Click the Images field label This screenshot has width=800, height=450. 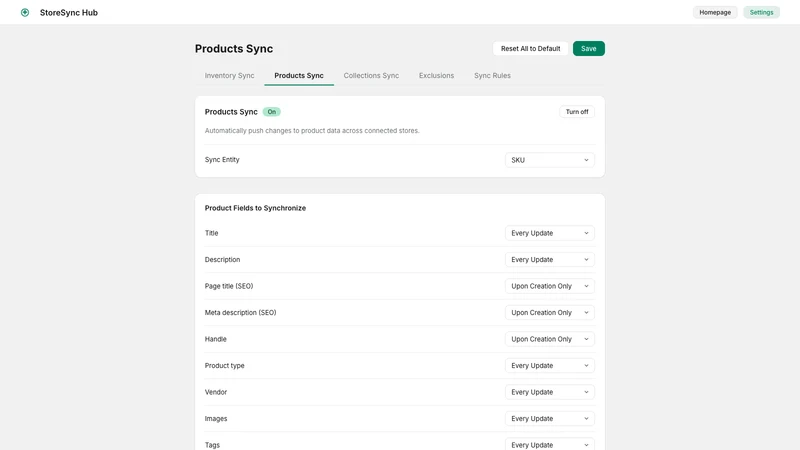[216, 419]
